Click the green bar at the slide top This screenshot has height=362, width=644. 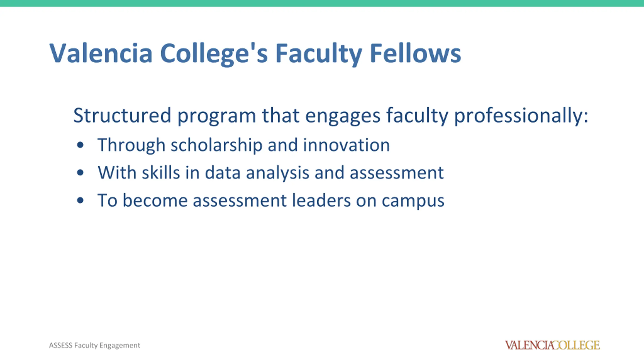pyautogui.click(x=322, y=3)
